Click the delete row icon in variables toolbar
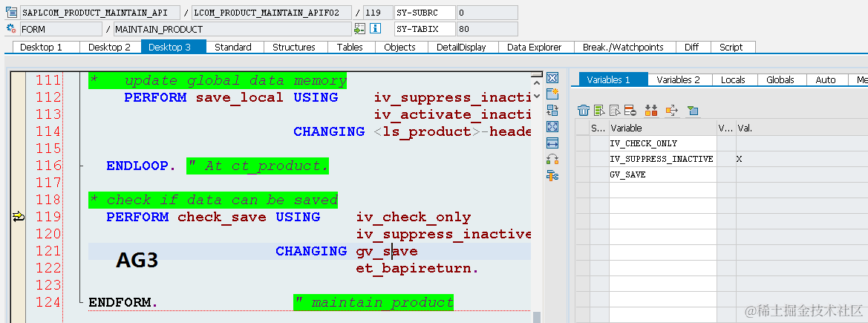Screen dimensions: 868x323 pos(630,110)
